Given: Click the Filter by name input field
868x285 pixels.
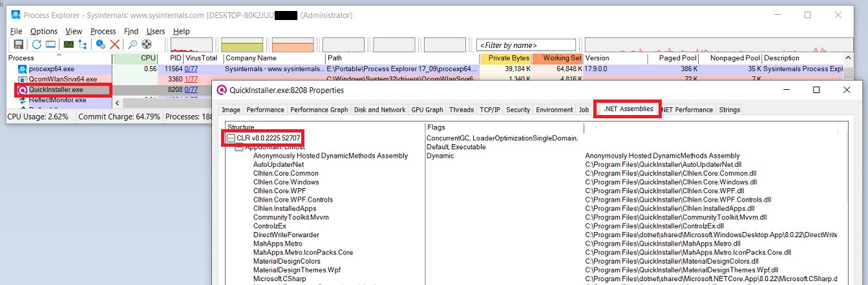Looking at the screenshot, I should (x=525, y=45).
